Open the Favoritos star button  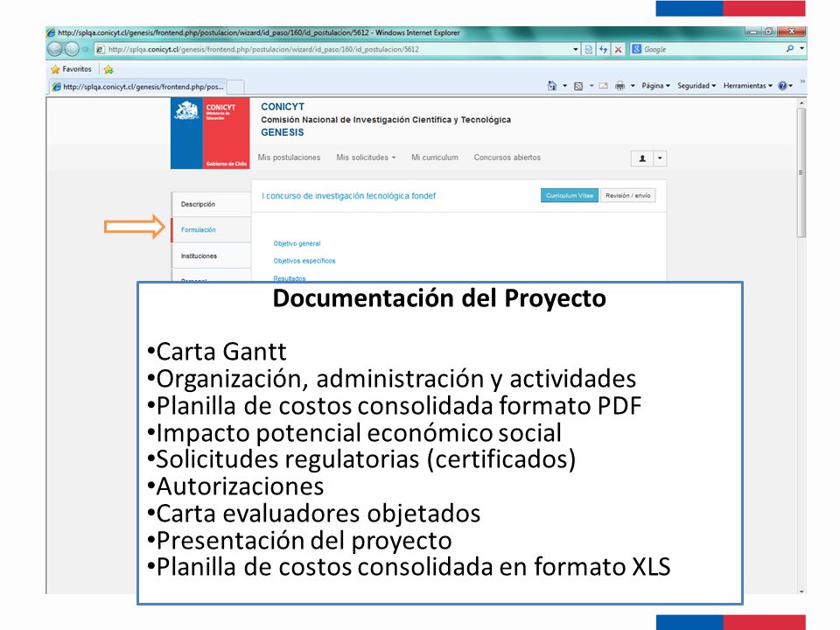coord(71,69)
